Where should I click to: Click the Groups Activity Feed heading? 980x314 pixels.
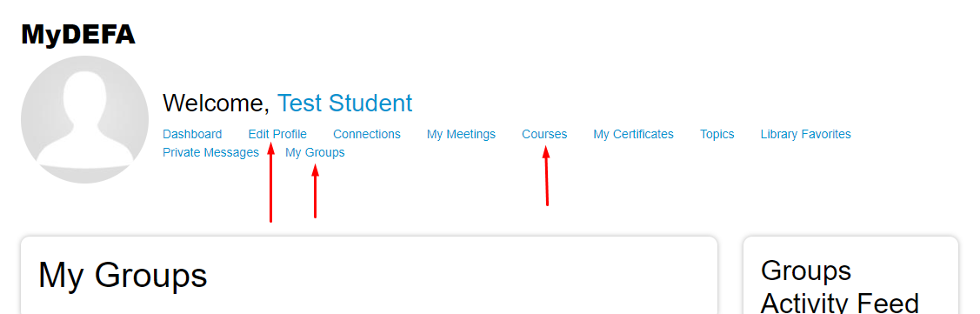(839, 287)
